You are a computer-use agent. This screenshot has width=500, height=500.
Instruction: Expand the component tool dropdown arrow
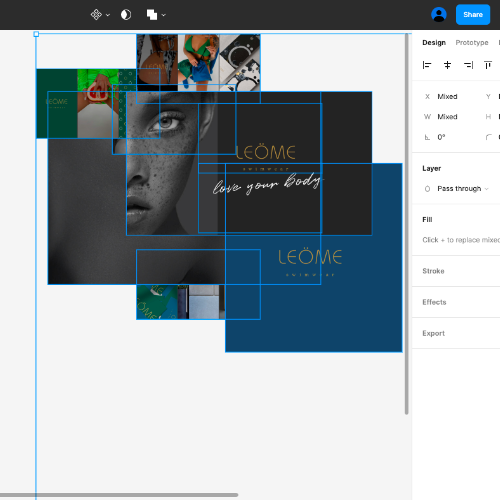[108, 15]
